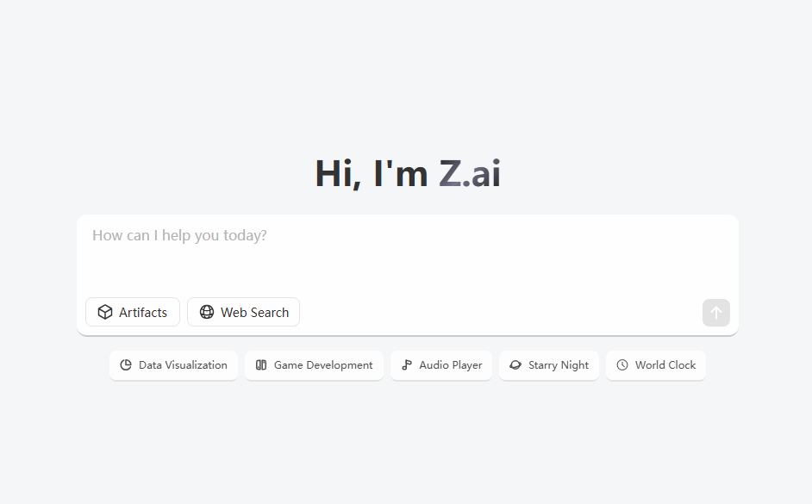
Task: Click the planet icon for Starry Night
Action: coord(515,364)
